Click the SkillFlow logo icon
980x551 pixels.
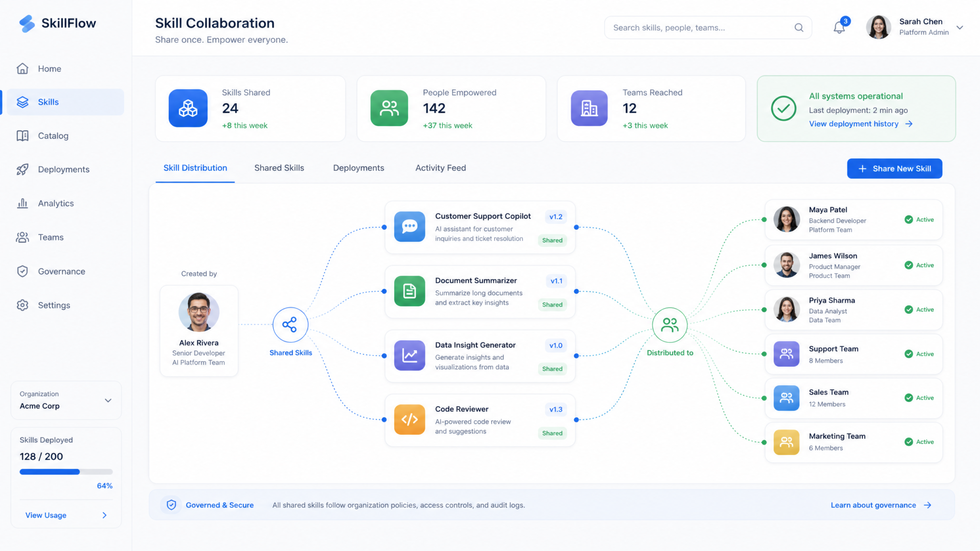(27, 23)
